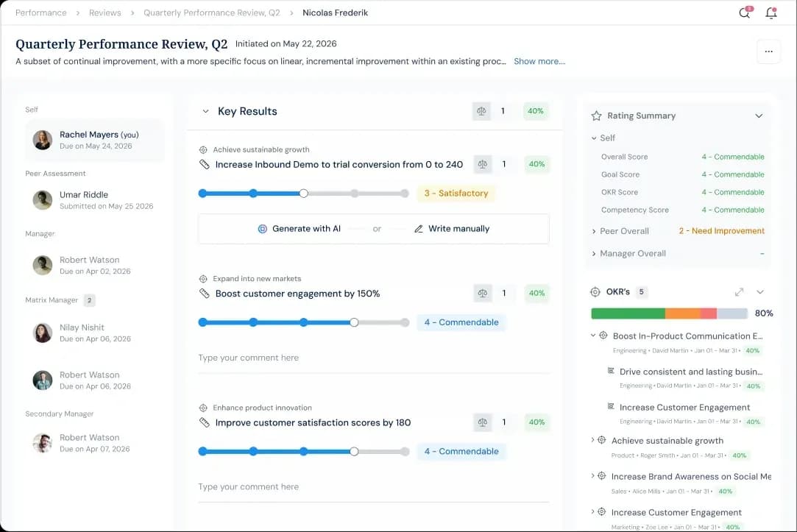Click Nicolas Frederik breadcrumb

click(x=335, y=13)
